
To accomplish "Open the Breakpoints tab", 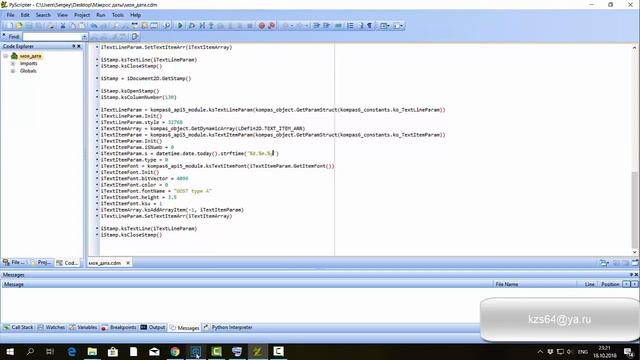I will coord(119,327).
